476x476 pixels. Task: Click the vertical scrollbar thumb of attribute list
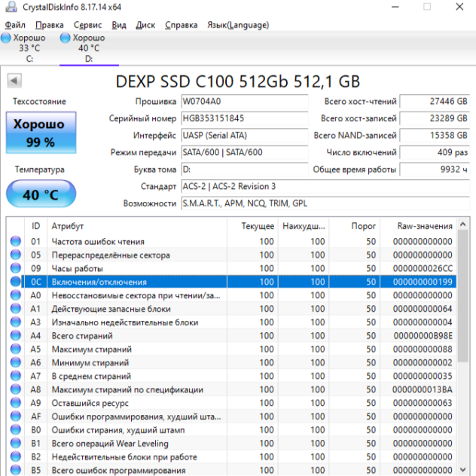coord(463,296)
